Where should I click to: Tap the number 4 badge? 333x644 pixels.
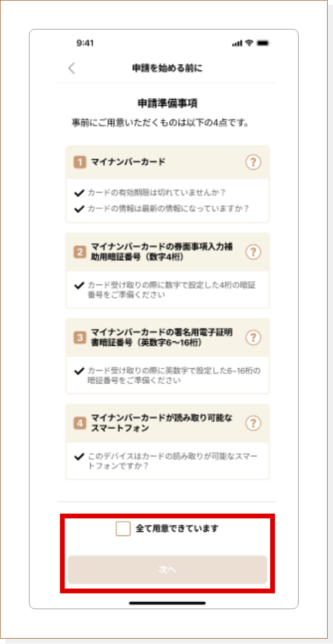pyautogui.click(x=79, y=423)
